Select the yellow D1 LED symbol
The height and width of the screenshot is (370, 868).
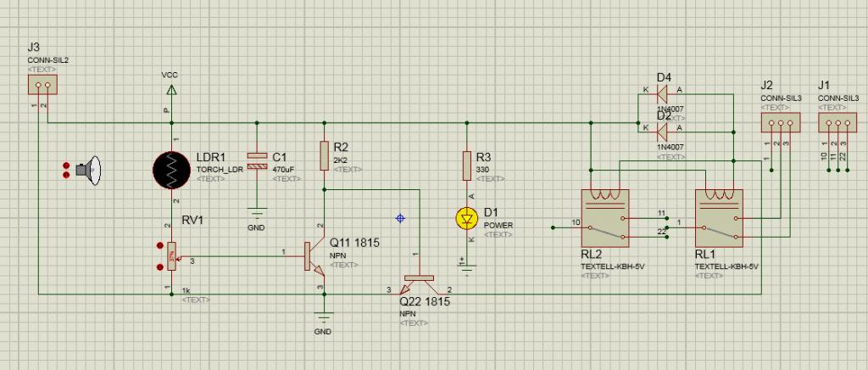pos(467,219)
